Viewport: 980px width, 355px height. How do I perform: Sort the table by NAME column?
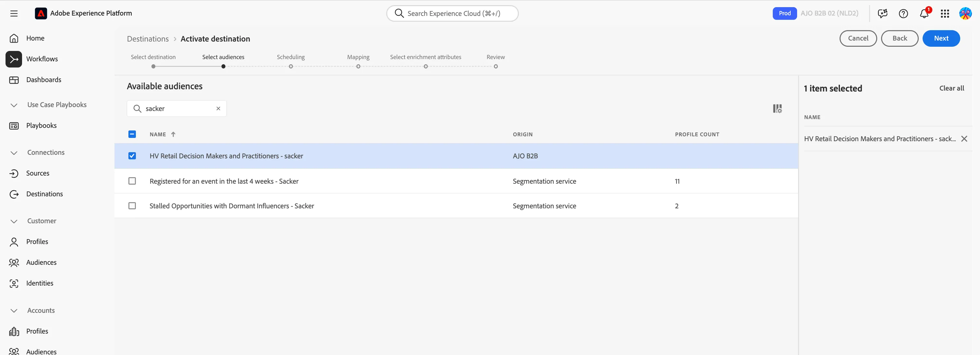162,134
